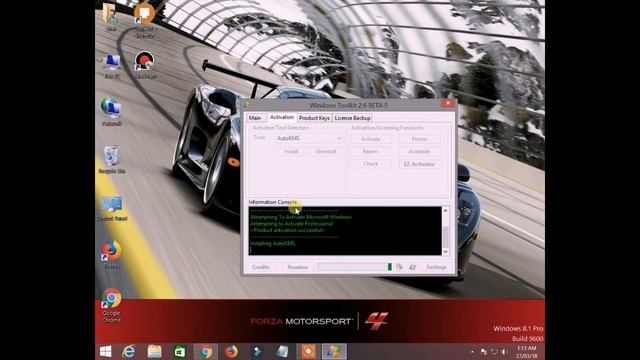Launch Google Chrome from the desktop shortcut
640x360 pixels.
click(x=111, y=305)
